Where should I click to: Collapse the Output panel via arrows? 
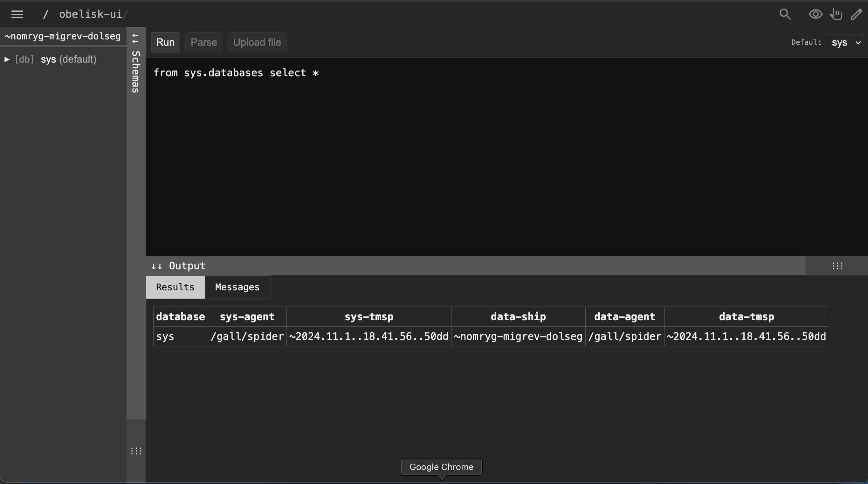[x=157, y=266]
